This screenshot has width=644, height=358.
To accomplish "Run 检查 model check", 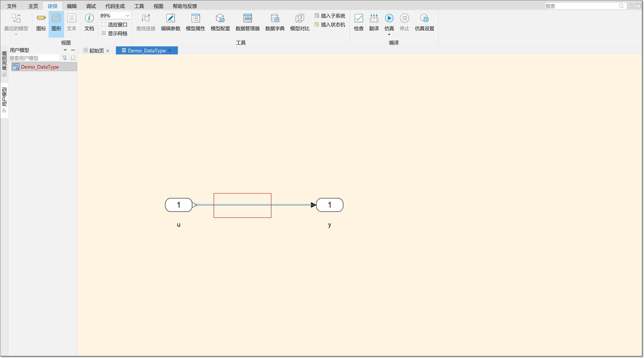I will pyautogui.click(x=358, y=22).
